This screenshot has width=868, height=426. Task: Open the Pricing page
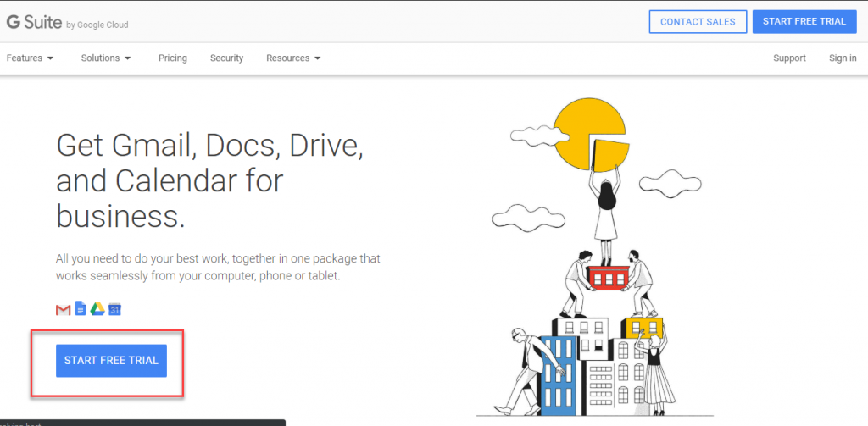tap(173, 58)
